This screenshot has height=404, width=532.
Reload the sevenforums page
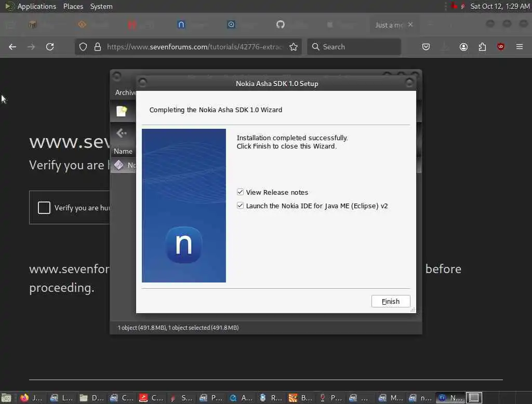click(50, 47)
